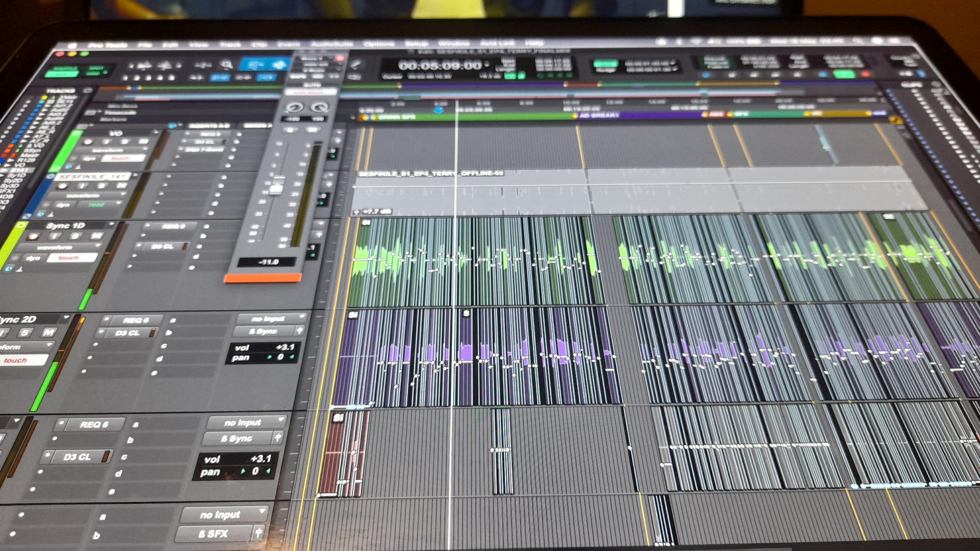Open the Track menu in menu bar

point(230,44)
